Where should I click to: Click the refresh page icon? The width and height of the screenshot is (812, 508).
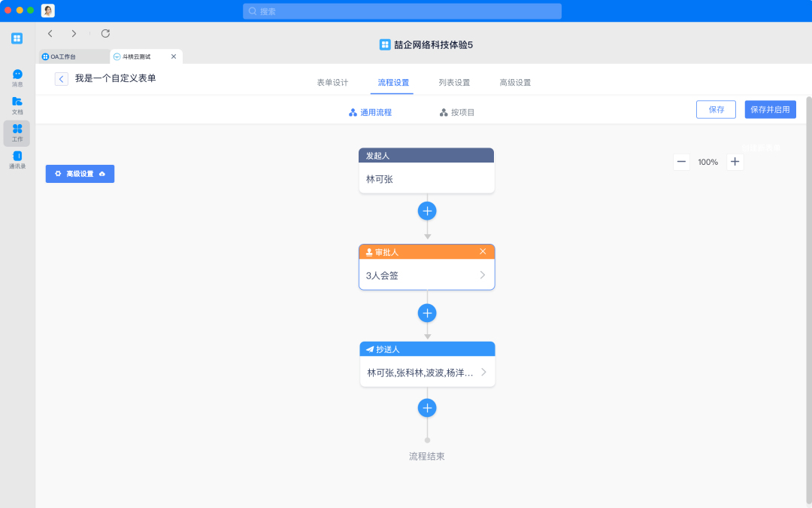(x=105, y=33)
